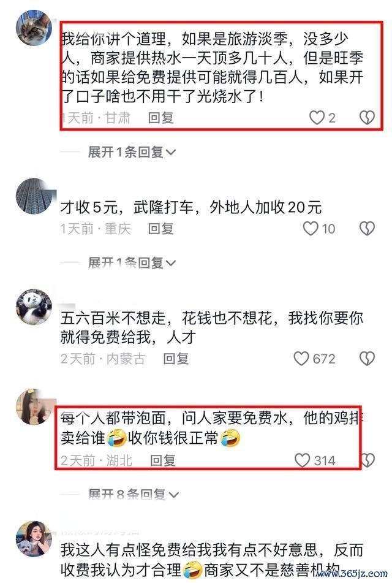This screenshot has width=392, height=583.
Task: Dislike the Inner Mongolia comment via broken heart
Action: (x=367, y=359)
